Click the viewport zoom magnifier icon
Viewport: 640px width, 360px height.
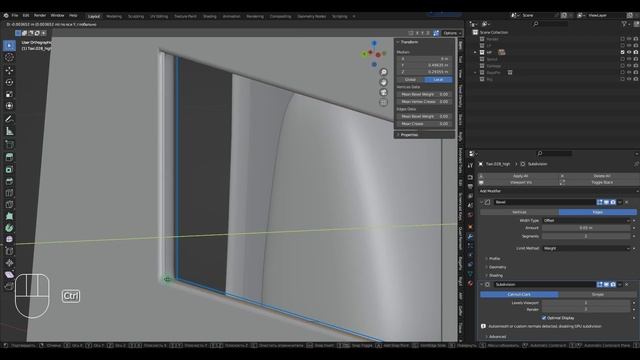point(383,72)
